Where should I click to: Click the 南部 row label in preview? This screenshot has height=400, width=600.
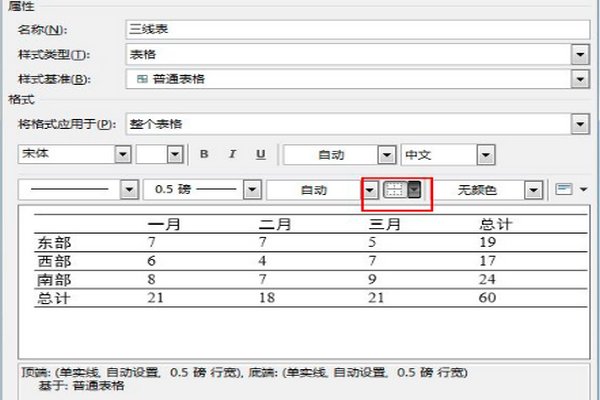pos(54,279)
